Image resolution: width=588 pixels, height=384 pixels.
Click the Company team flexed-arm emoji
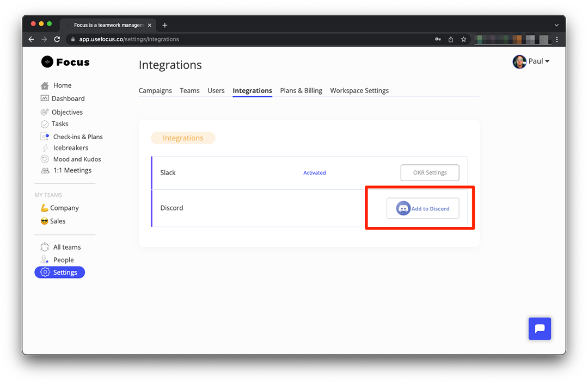[44, 208]
